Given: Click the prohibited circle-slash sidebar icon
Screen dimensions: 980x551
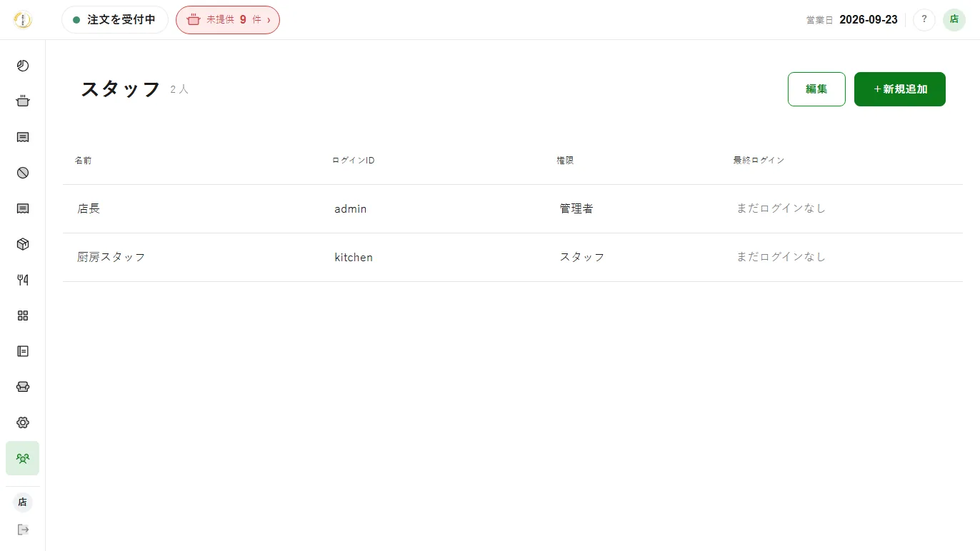Looking at the screenshot, I should [23, 173].
